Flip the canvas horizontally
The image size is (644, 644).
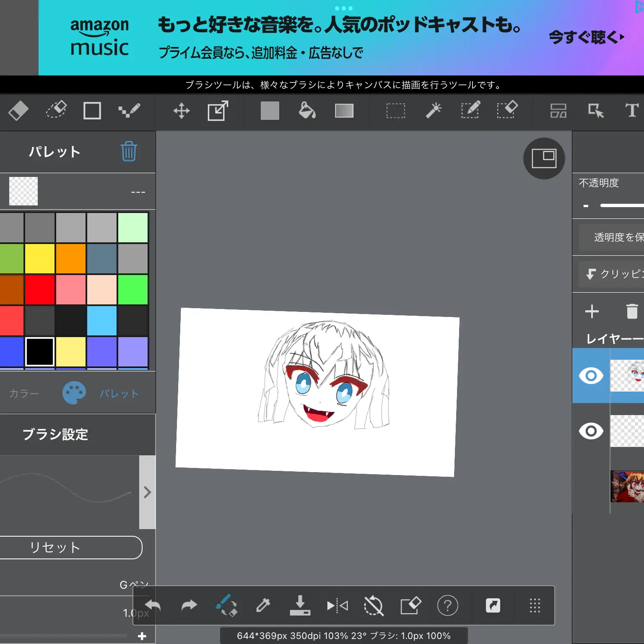point(337,605)
